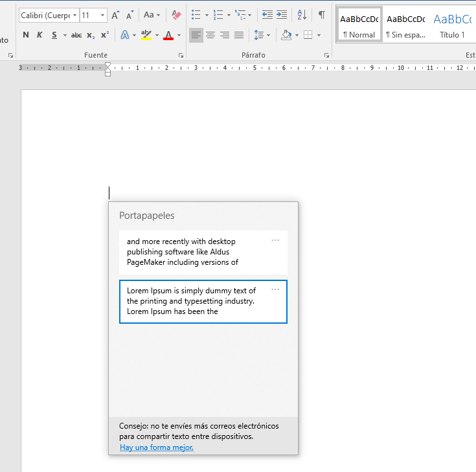
Task: Open options for the PageMaker clipboard entry
Action: click(275, 240)
